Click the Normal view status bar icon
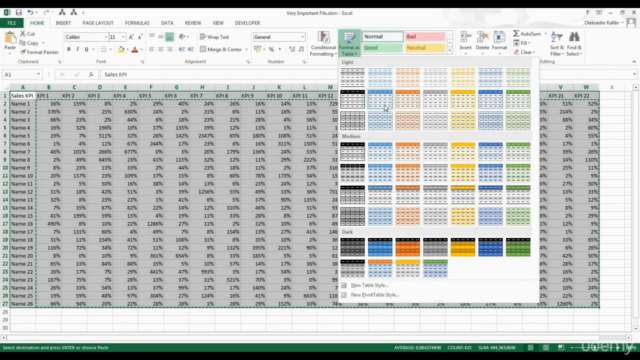This screenshot has height=360, width=640. coord(531,348)
